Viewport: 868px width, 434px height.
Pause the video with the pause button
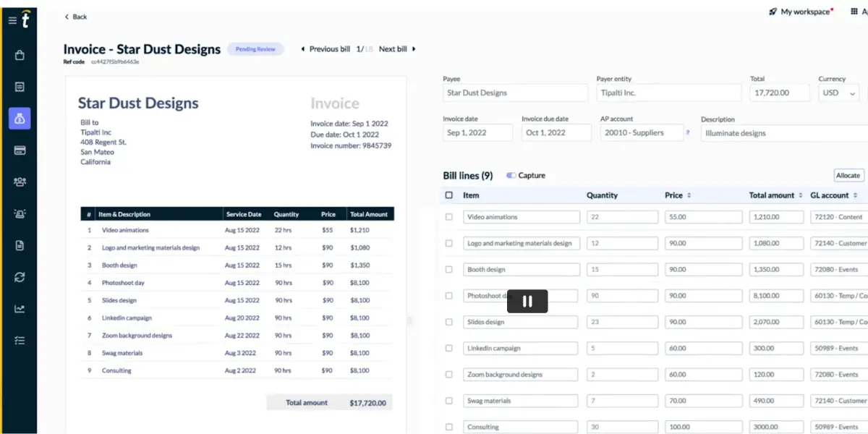[527, 302]
